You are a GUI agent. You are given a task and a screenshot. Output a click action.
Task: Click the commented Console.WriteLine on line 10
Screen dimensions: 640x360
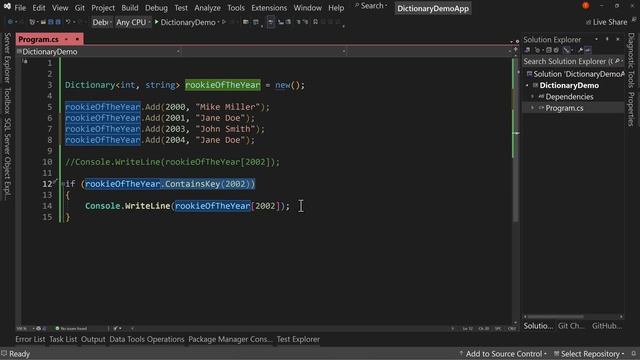coord(172,162)
